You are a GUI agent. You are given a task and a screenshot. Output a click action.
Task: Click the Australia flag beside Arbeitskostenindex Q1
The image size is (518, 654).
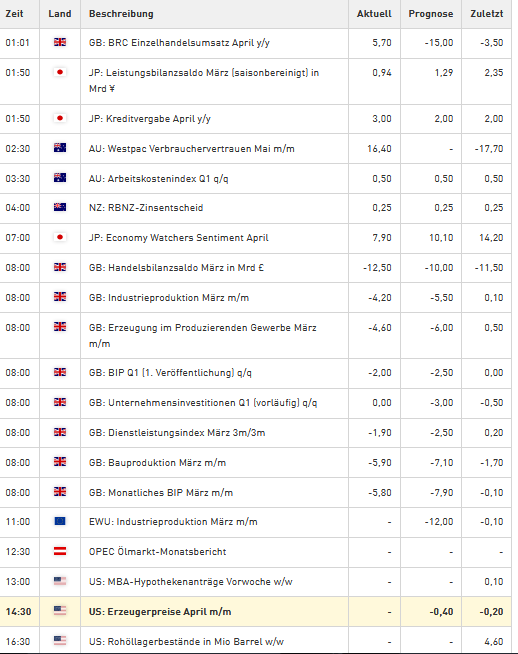60,178
